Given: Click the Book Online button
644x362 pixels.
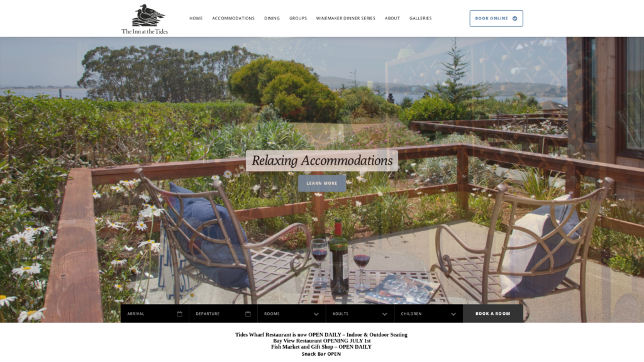Looking at the screenshot, I should tap(496, 18).
